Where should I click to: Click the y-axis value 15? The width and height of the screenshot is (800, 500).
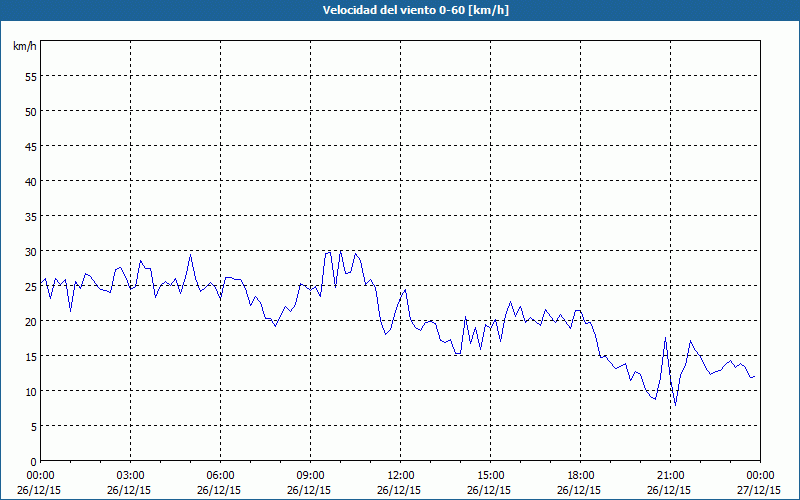tap(31, 356)
